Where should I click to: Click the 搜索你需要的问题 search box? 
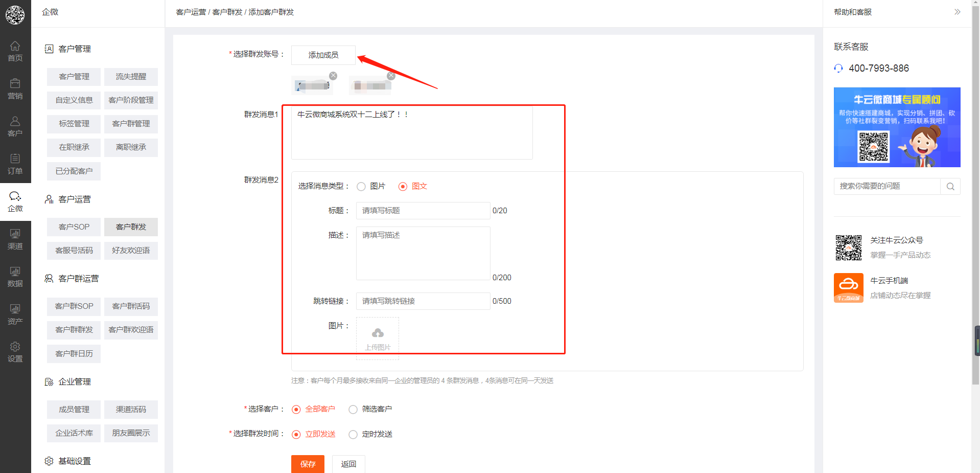[x=887, y=186]
